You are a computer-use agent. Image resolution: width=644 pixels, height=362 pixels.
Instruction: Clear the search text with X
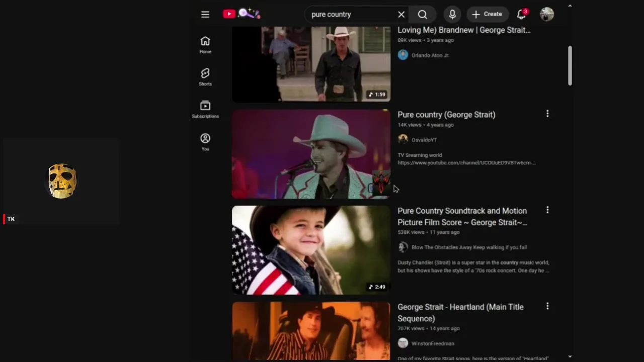click(401, 15)
